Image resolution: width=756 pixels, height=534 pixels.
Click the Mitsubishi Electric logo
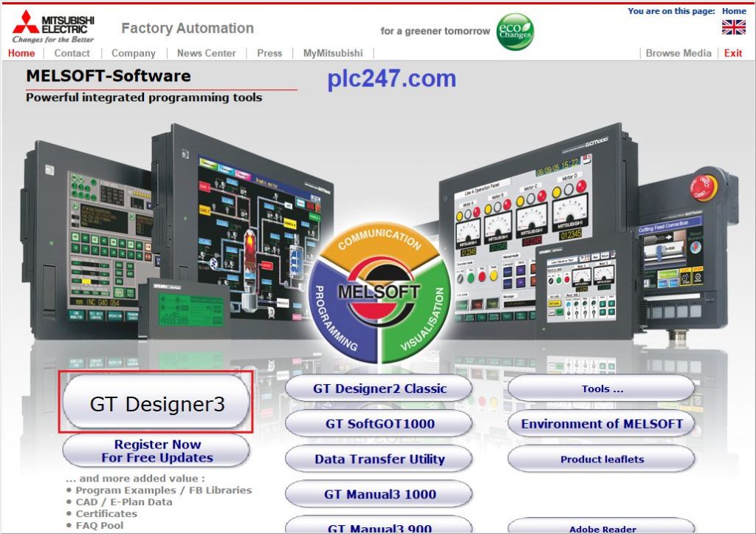(x=53, y=27)
